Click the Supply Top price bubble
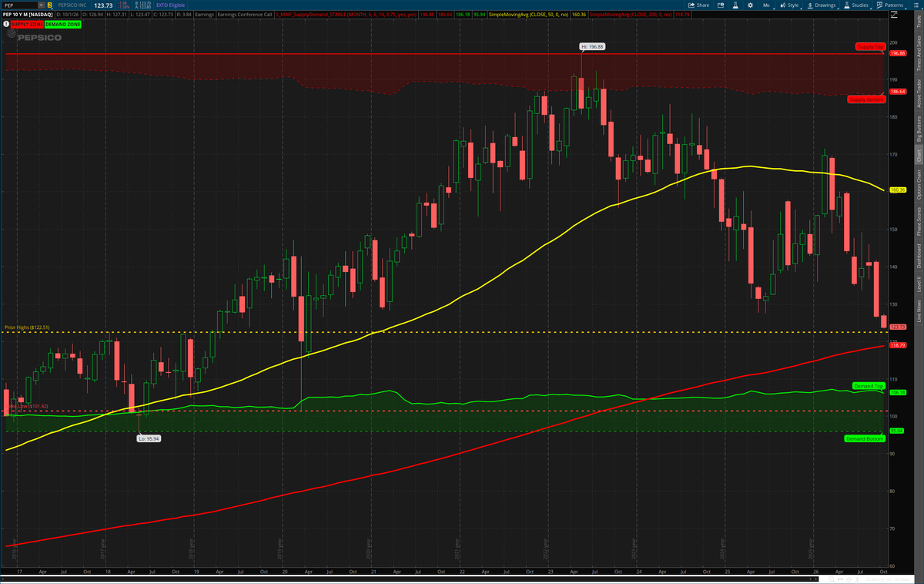The image size is (924, 584). (869, 47)
